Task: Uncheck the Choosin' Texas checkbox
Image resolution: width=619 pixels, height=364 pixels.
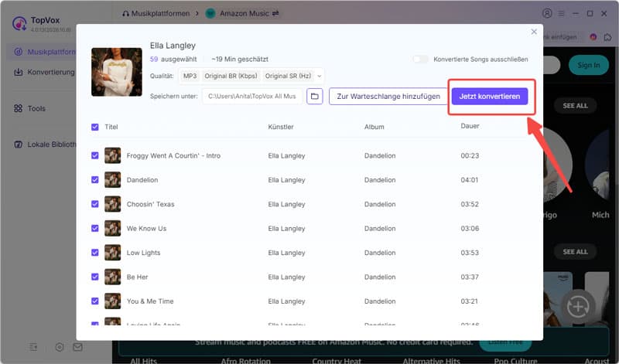Action: point(94,204)
